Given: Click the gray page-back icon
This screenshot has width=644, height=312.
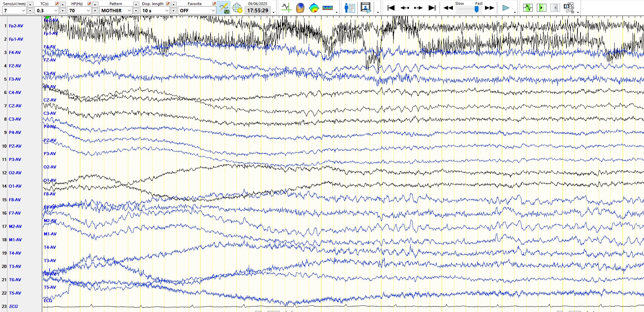Looking at the screenshot, I should point(555,8).
